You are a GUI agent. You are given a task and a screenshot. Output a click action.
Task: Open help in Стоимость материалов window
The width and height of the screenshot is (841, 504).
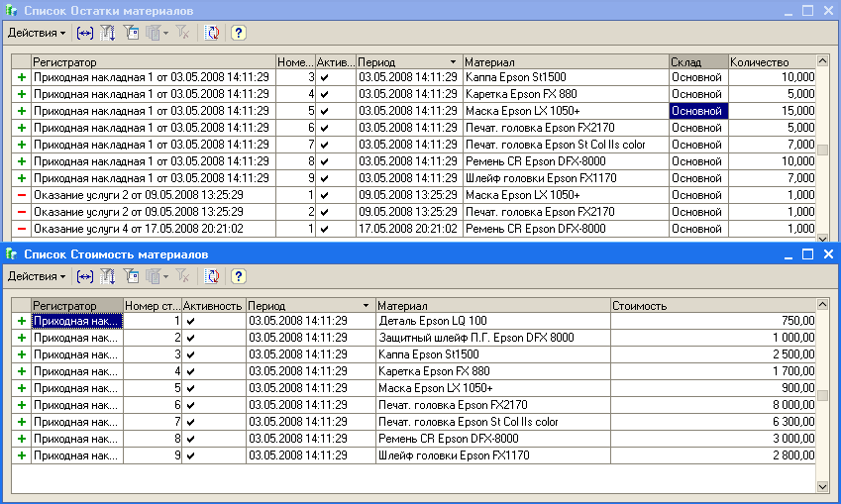[x=238, y=276]
